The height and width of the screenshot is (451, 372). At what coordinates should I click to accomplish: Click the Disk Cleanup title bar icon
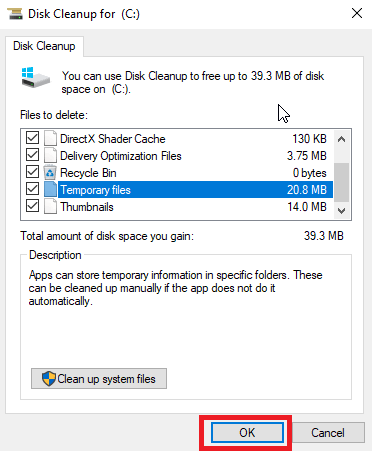(x=15, y=14)
